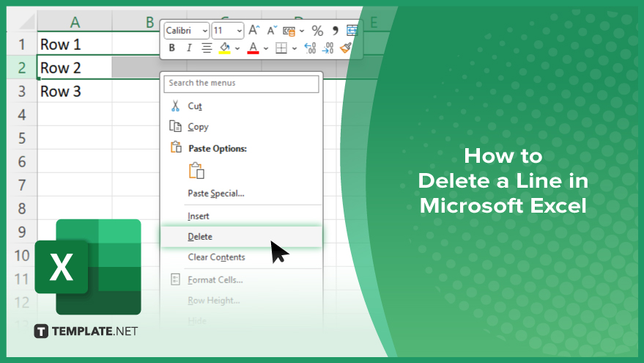Click Increase Decimal icon

coord(310,48)
